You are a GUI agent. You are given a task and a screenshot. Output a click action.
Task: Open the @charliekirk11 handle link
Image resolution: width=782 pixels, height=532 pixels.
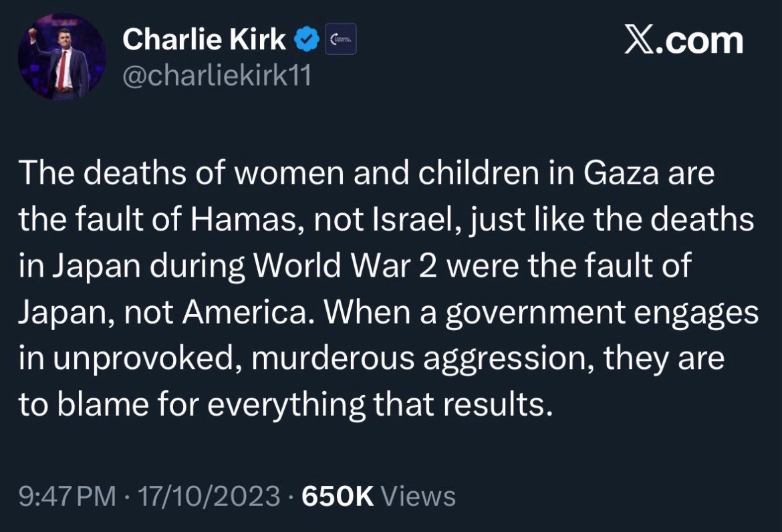point(217,76)
